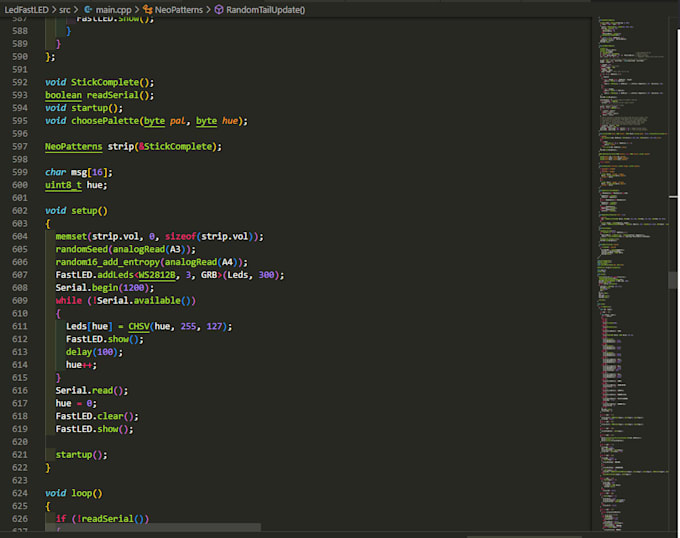Click the RandomTailUpdate method symbol icon
The width and height of the screenshot is (680, 538).
[219, 9]
